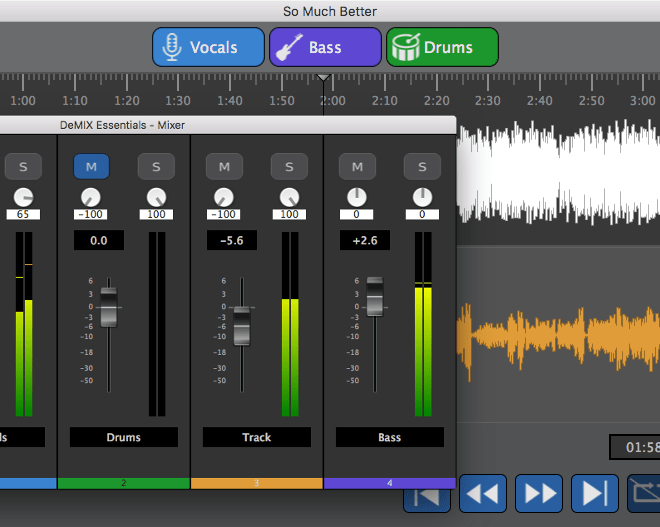
Task: Solo the Drums channel
Action: (x=156, y=167)
